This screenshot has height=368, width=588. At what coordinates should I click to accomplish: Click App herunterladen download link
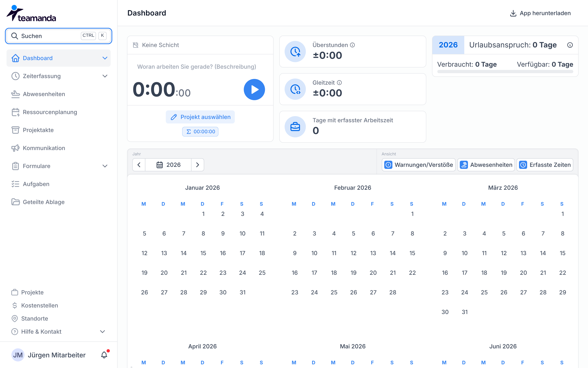point(540,13)
